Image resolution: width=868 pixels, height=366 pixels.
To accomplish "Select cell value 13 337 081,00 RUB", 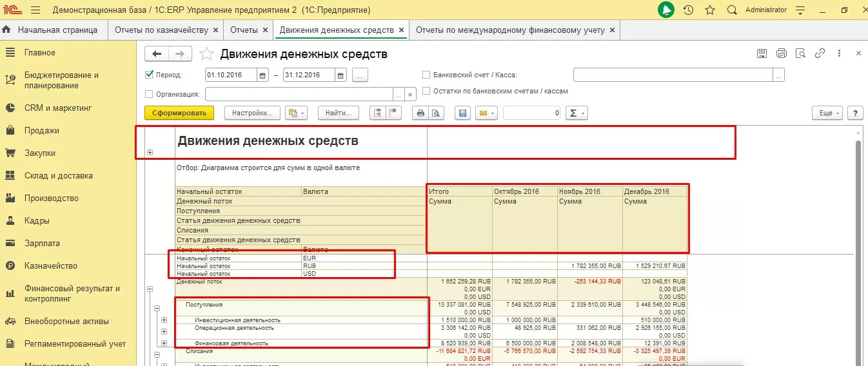I will pos(459,305).
